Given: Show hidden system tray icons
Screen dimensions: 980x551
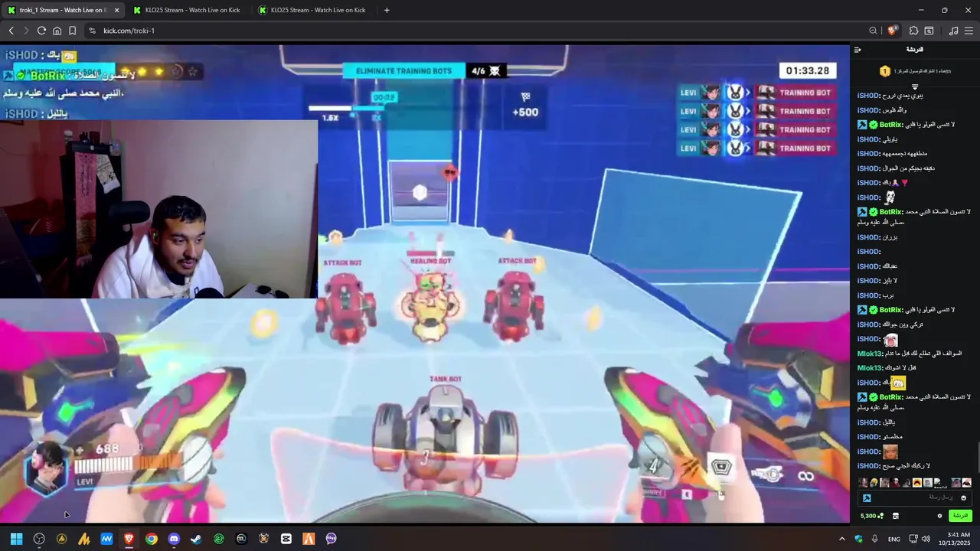Looking at the screenshot, I should (842, 539).
